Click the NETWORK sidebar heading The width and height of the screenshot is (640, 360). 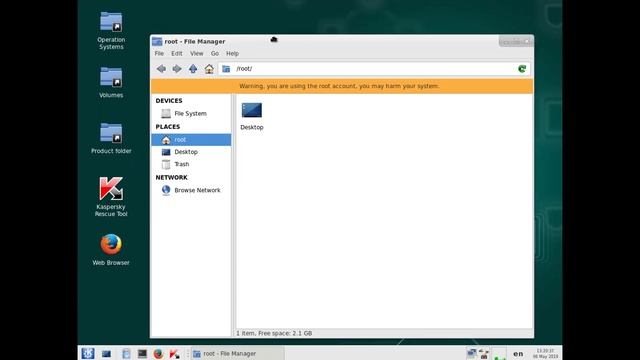click(x=171, y=178)
